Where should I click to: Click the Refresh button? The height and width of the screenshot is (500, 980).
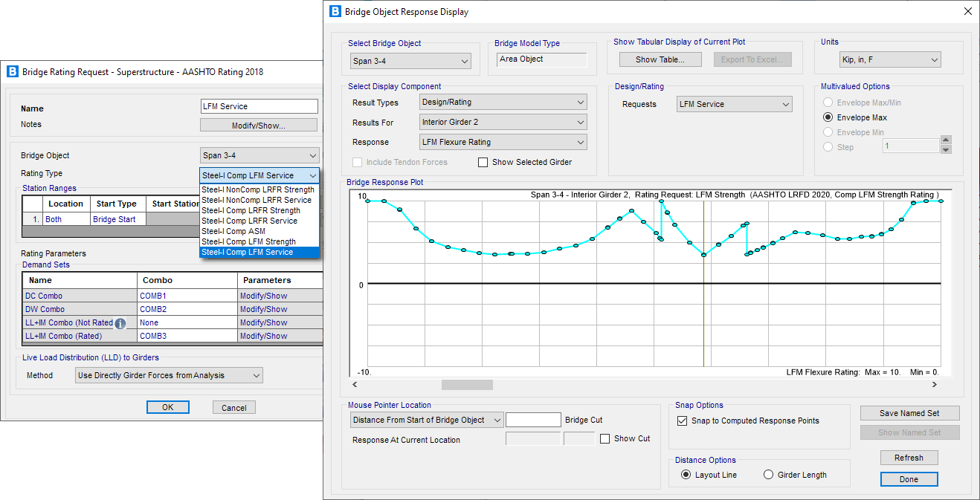point(909,458)
